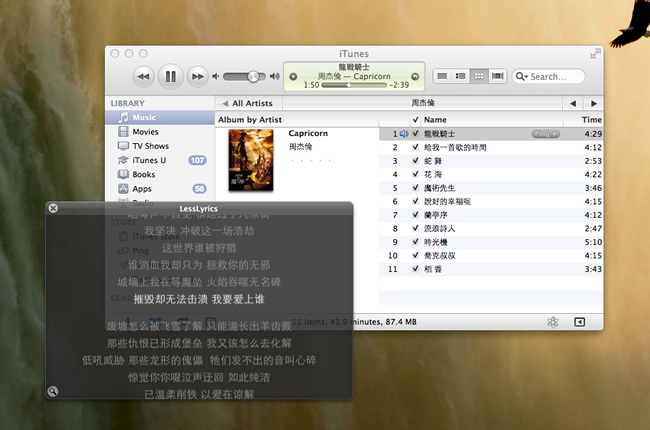The height and width of the screenshot is (430, 650).
Task: Uncheck track 11 稻香 checkbox
Action: (415, 269)
